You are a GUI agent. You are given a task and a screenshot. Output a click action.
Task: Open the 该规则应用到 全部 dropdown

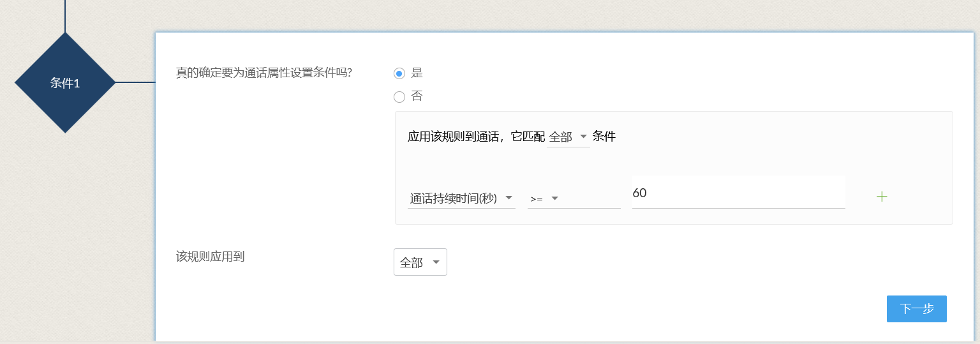click(420, 262)
